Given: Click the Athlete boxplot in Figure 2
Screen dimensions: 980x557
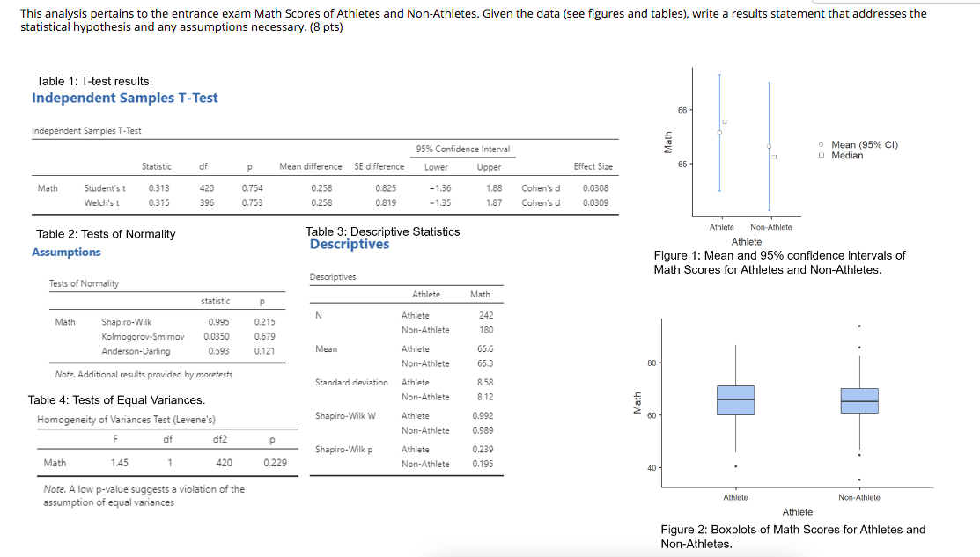Looking at the screenshot, I should point(736,399).
